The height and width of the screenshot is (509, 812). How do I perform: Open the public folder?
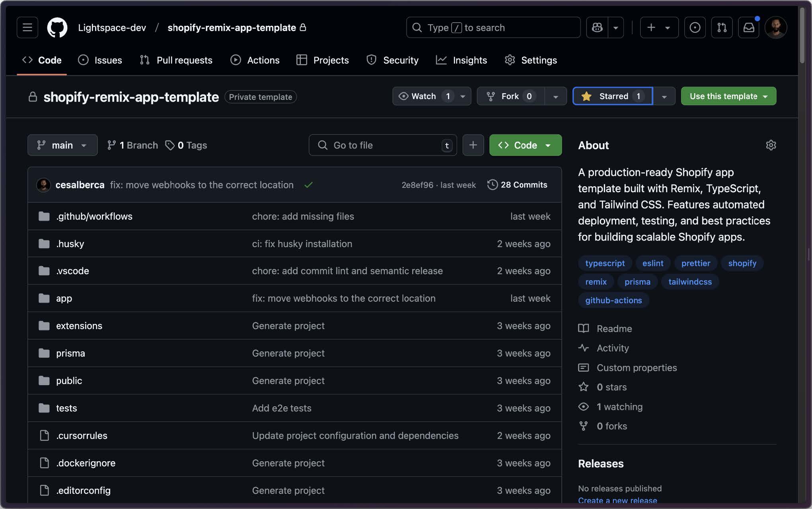pos(69,381)
